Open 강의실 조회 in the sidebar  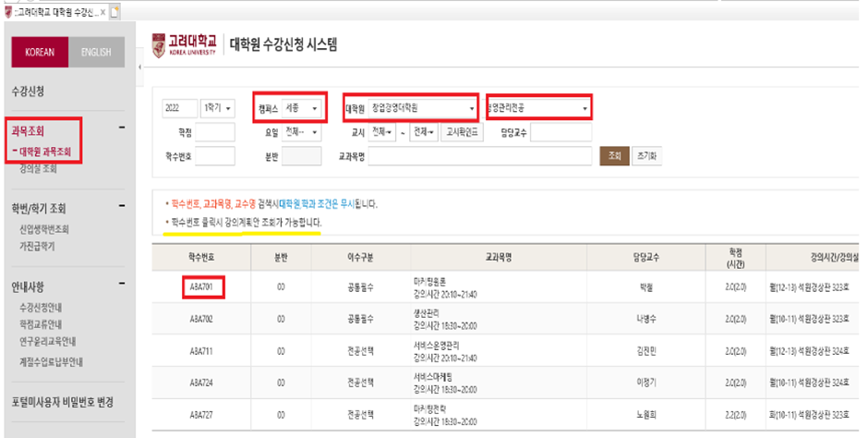pyautogui.click(x=38, y=169)
